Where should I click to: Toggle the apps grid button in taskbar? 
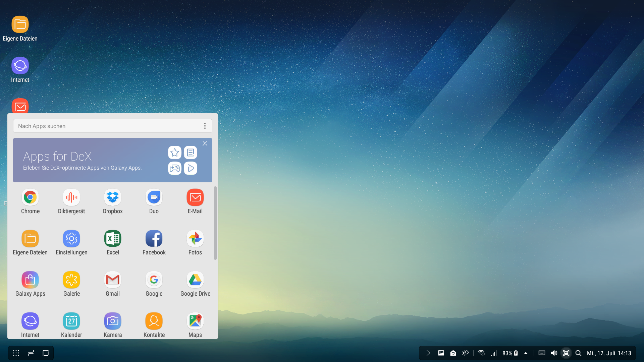[x=16, y=353]
